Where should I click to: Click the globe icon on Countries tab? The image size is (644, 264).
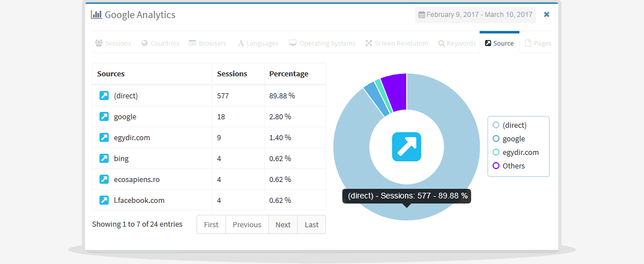coord(145,43)
